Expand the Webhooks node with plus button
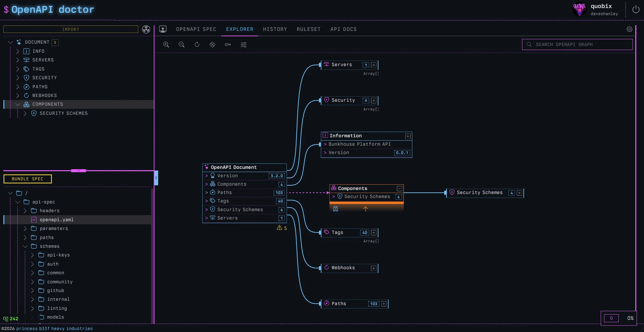Viewport: 644px width, 332px height. point(373,268)
